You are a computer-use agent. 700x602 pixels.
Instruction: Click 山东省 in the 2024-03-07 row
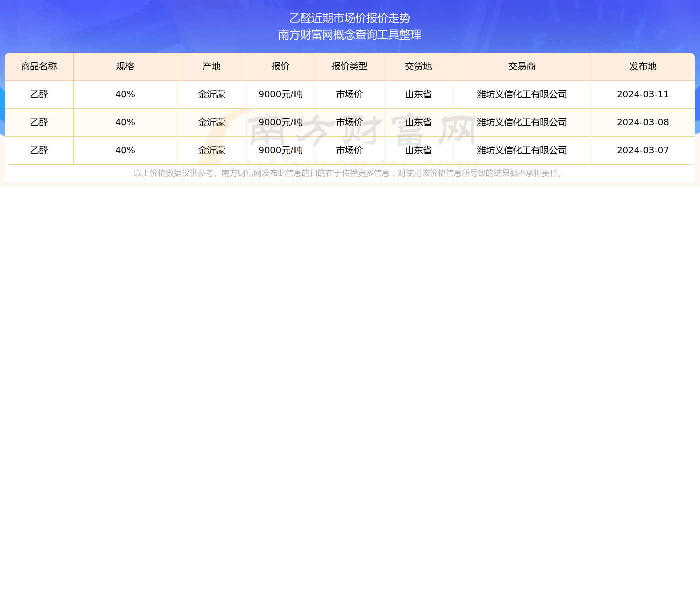click(418, 150)
